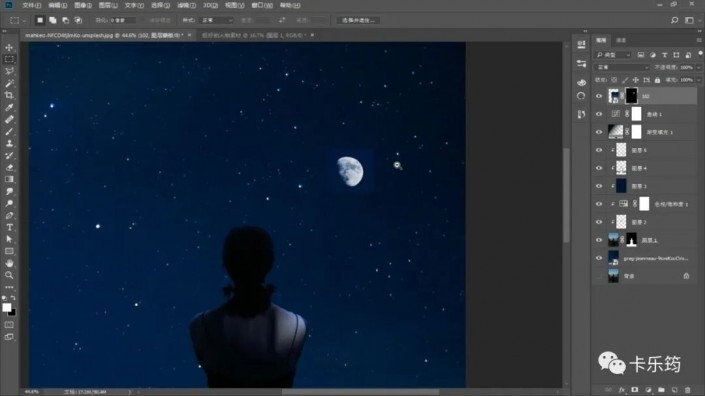Viewport: 705px width, 396px height.
Task: Show the 背景 background layer
Action: [599, 276]
